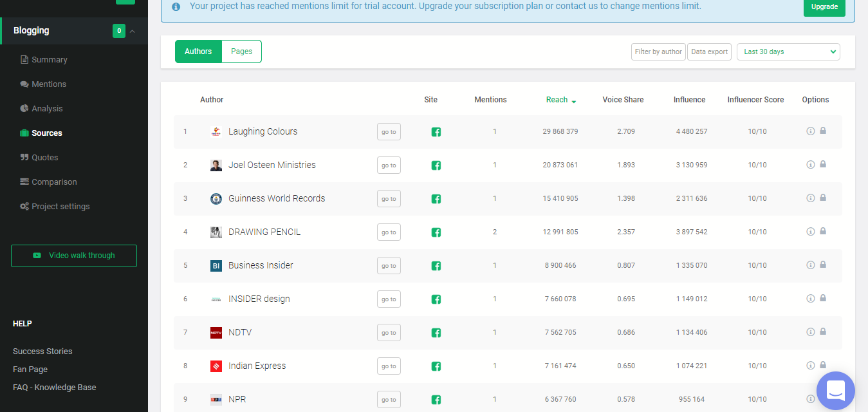Click Facebook icon in NDTV row
This screenshot has width=868, height=412.
pos(436,333)
